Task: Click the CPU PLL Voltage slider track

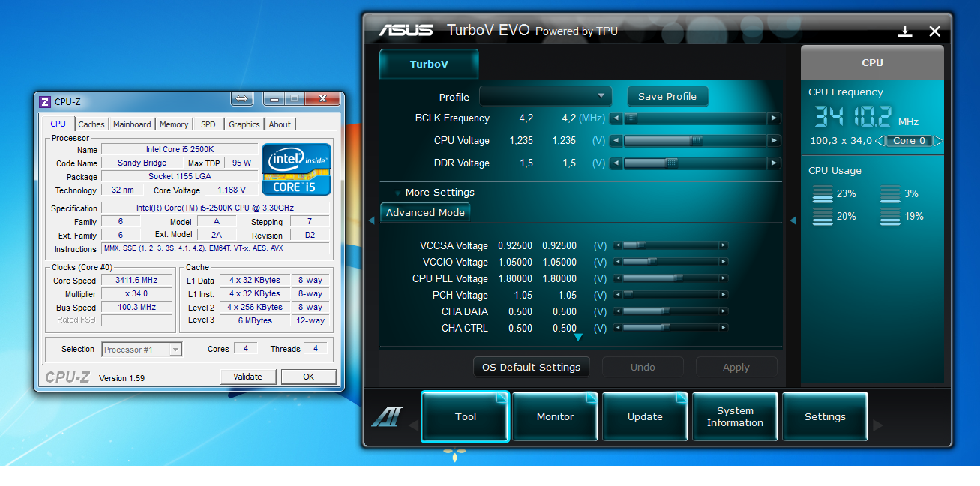Action: pos(670,278)
